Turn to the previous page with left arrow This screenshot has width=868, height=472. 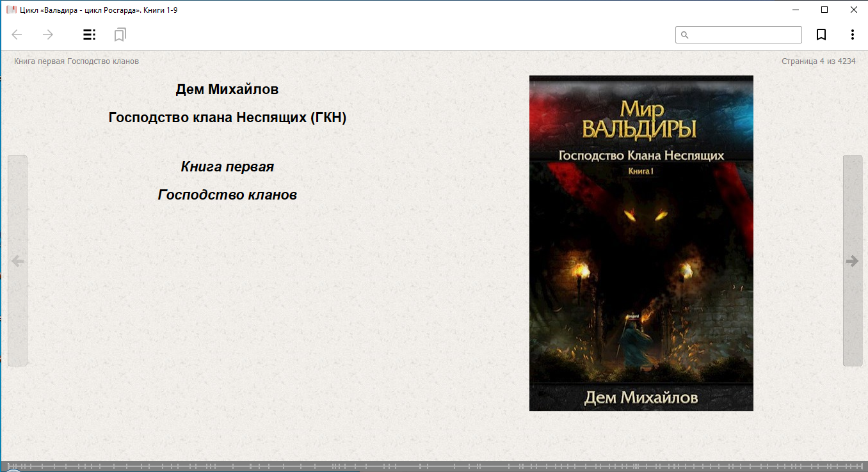(17, 261)
